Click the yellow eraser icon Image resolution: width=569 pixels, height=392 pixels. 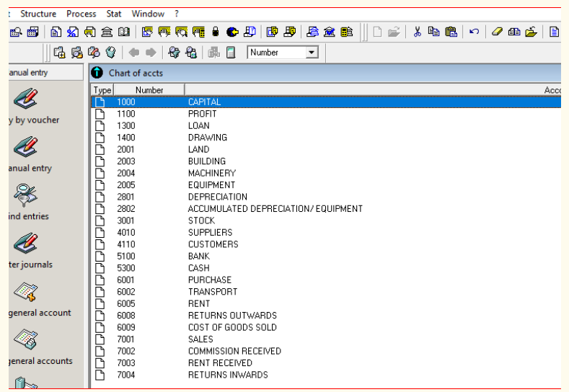[x=497, y=32]
